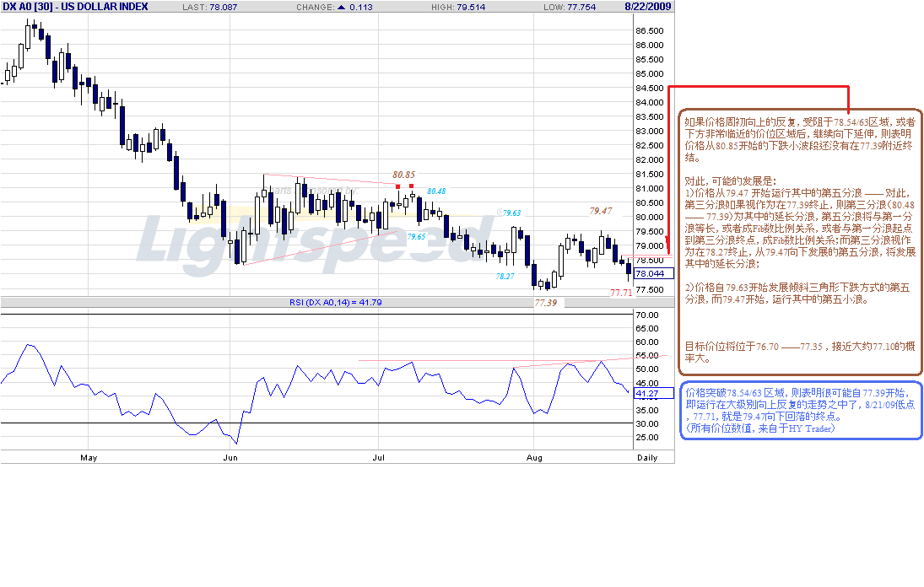The height and width of the screenshot is (587, 924).
Task: Select the 81.000 price axis label
Action: pos(650,188)
